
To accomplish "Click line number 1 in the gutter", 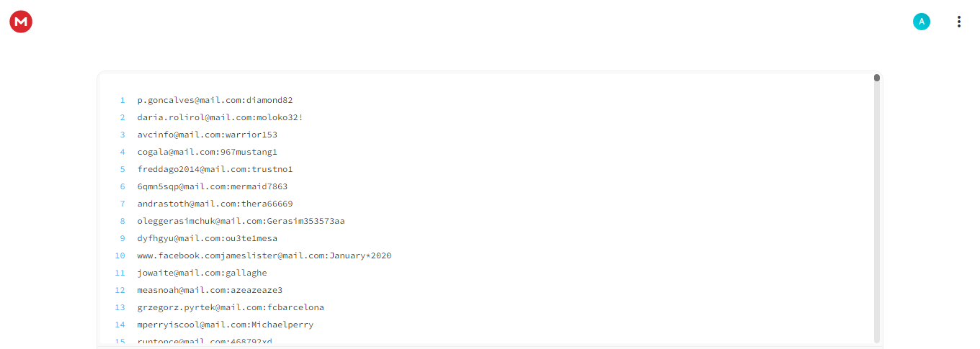I will (122, 100).
